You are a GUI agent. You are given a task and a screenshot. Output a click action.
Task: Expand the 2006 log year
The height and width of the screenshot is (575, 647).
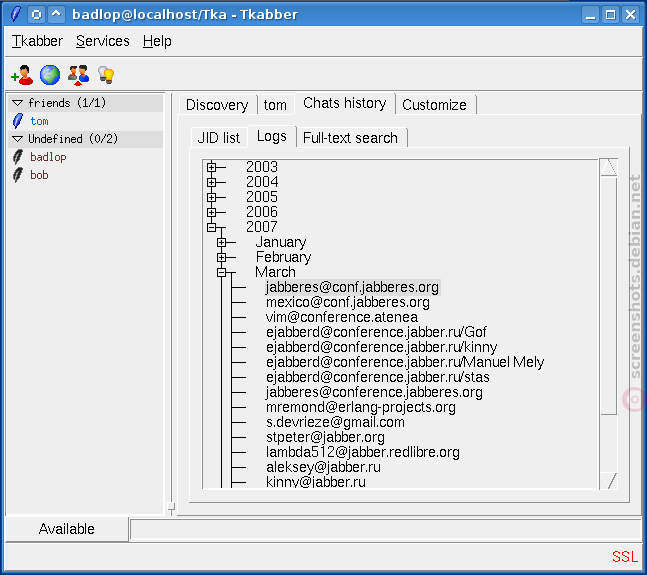click(x=212, y=212)
